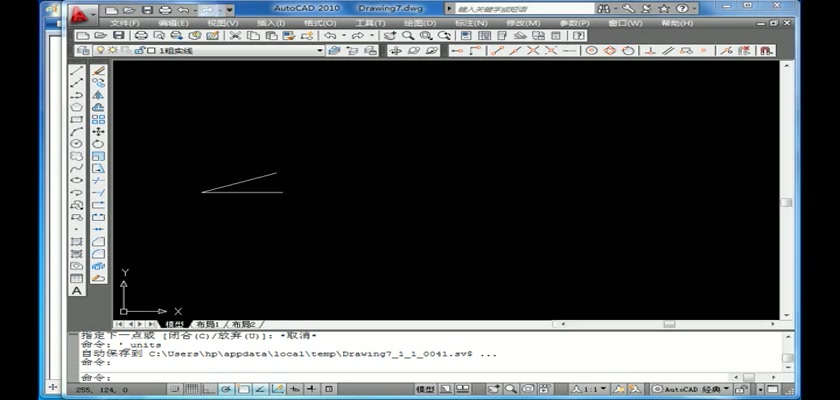Click the Center object snap icon
This screenshot has width=840, height=400.
click(591, 50)
